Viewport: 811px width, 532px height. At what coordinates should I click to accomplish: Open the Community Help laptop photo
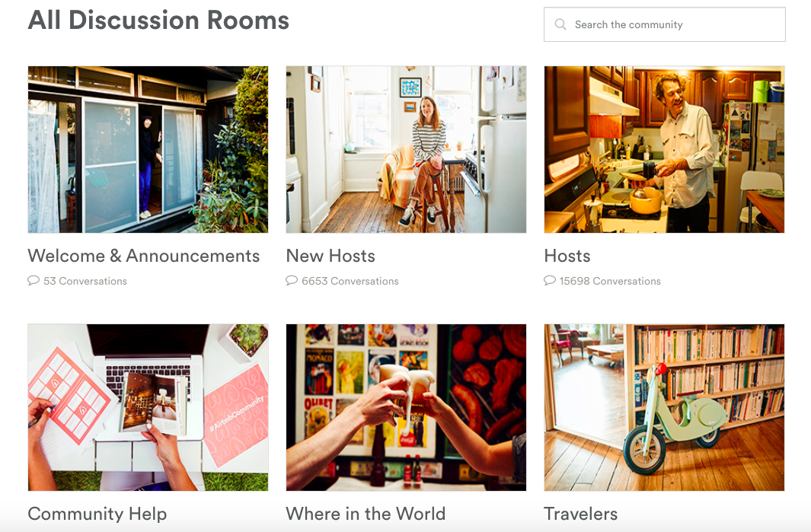pyautogui.click(x=148, y=407)
